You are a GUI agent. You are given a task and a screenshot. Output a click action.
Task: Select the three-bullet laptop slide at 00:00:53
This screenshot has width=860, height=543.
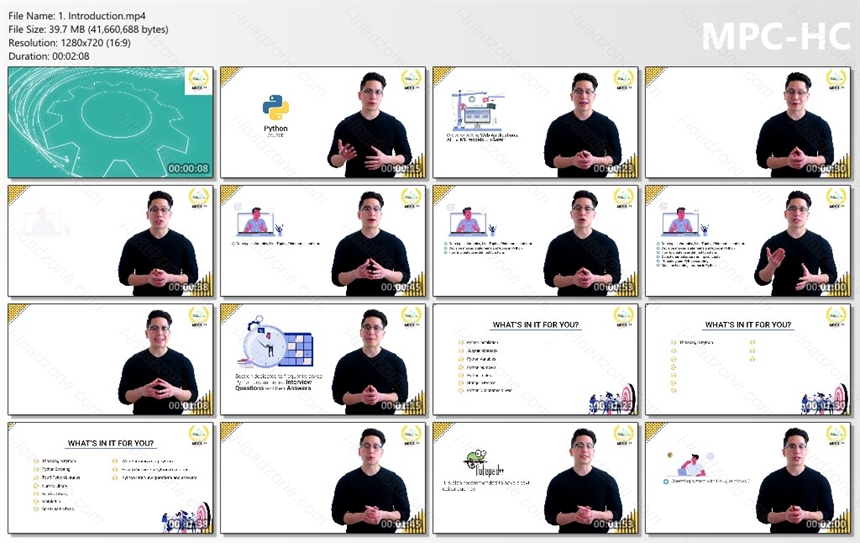pyautogui.click(x=535, y=241)
